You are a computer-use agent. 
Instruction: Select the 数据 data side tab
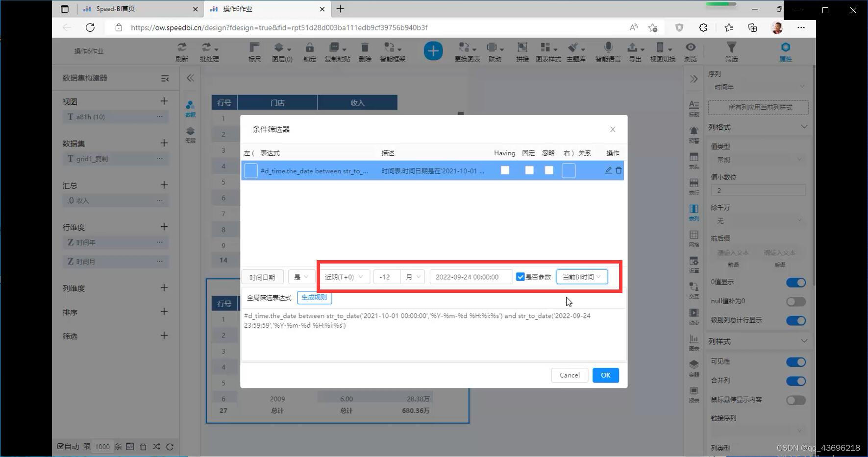point(190,109)
